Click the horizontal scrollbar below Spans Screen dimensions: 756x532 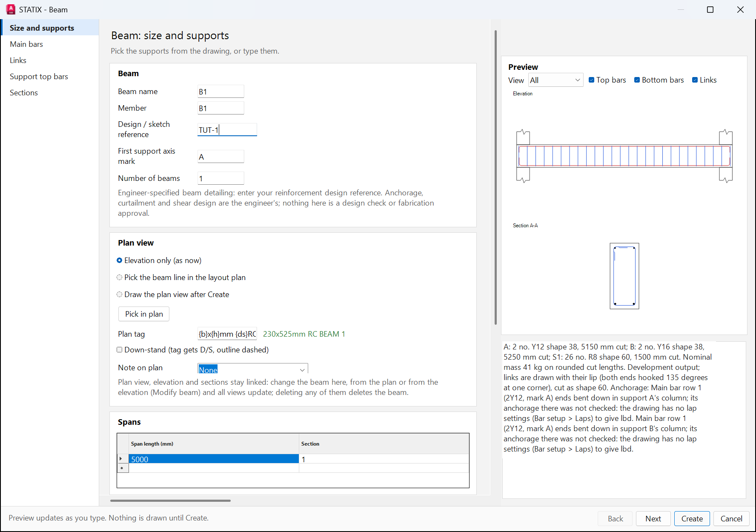pyautogui.click(x=170, y=501)
